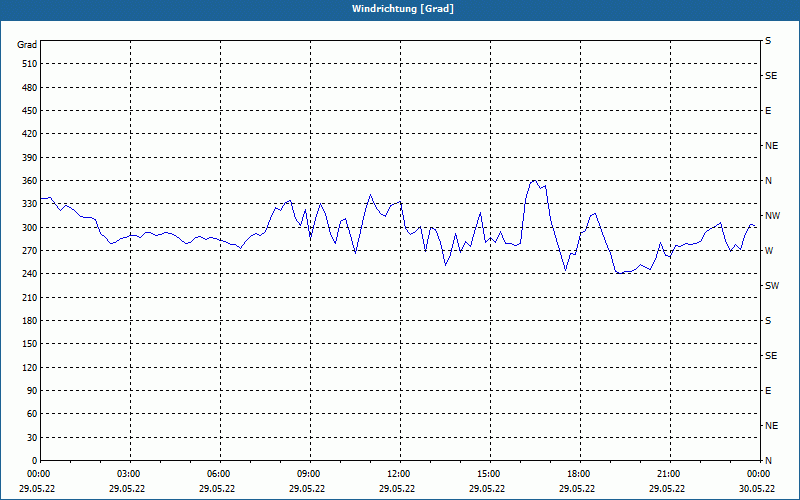Select the 120 y-axis label

30,367
